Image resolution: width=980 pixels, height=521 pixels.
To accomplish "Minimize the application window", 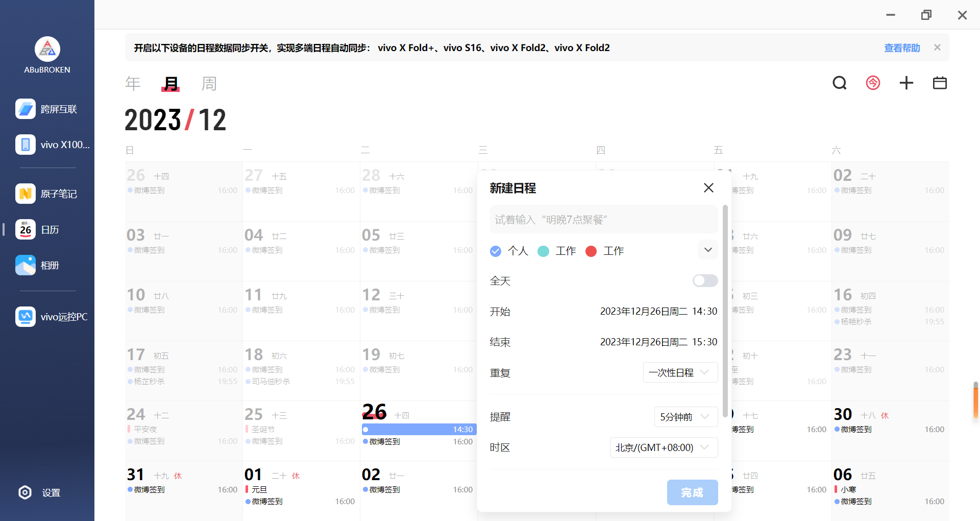I will [891, 15].
